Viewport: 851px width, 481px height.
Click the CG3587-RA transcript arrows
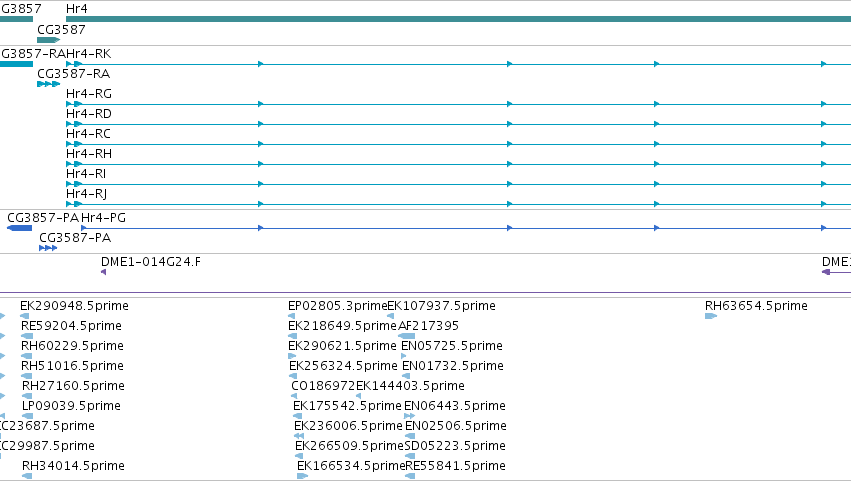(x=48, y=84)
